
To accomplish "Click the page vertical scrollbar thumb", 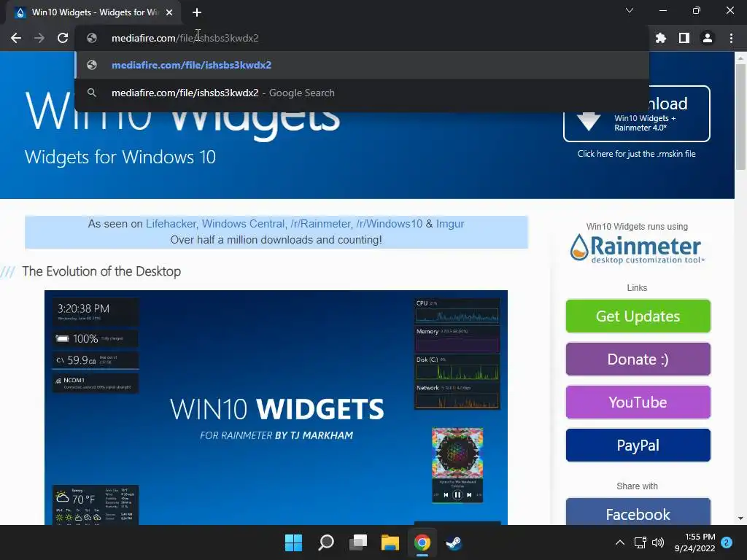I will [740, 117].
